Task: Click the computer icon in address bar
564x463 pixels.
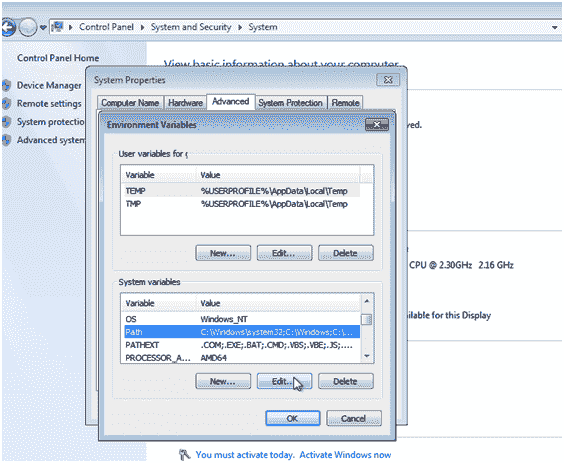Action: pos(57,27)
